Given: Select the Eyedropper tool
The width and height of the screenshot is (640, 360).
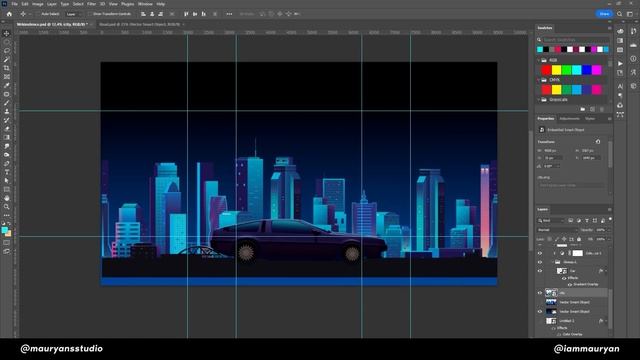Looking at the screenshot, I should coord(7,85).
